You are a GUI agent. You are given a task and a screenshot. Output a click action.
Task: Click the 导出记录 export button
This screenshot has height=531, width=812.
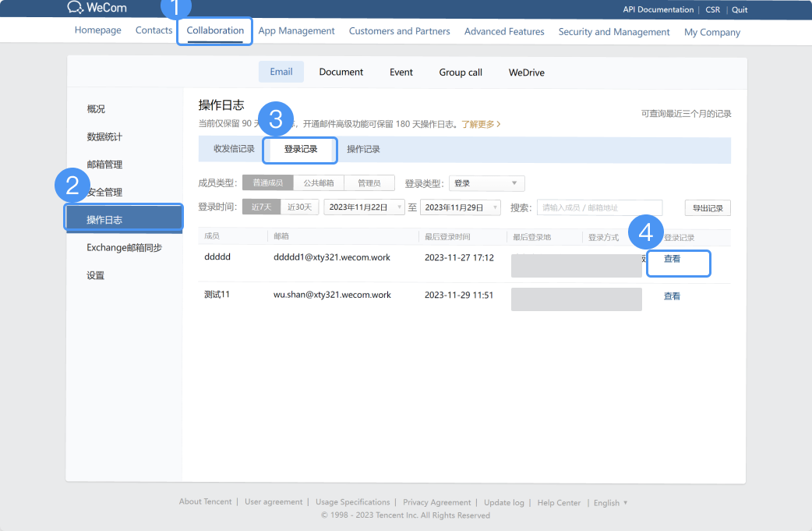coord(707,207)
